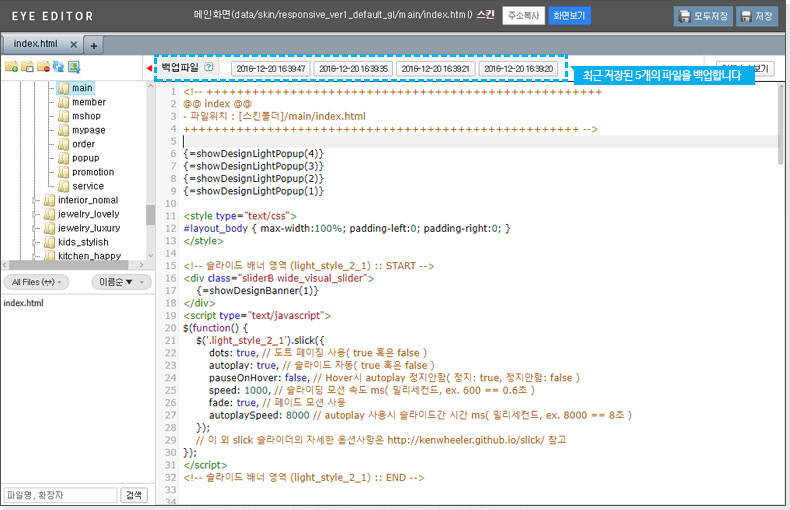
Task: Load backup from 2016-12-20 16:39:35
Action: point(353,69)
